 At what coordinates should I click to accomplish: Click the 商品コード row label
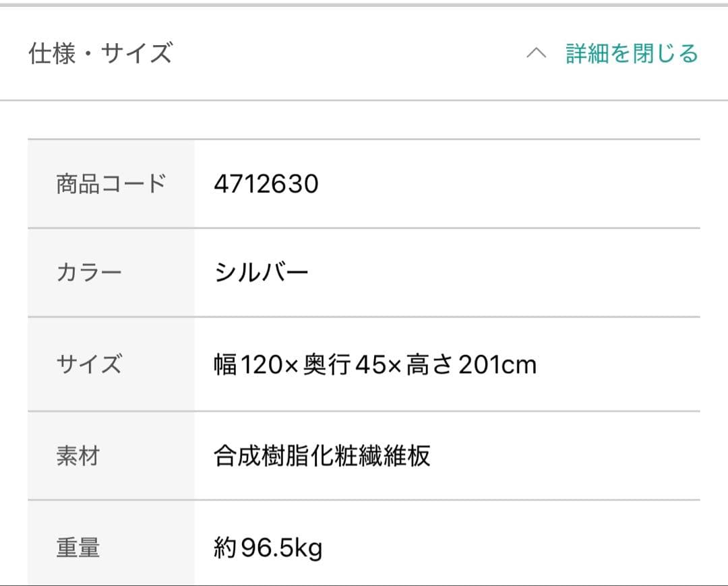tap(111, 183)
